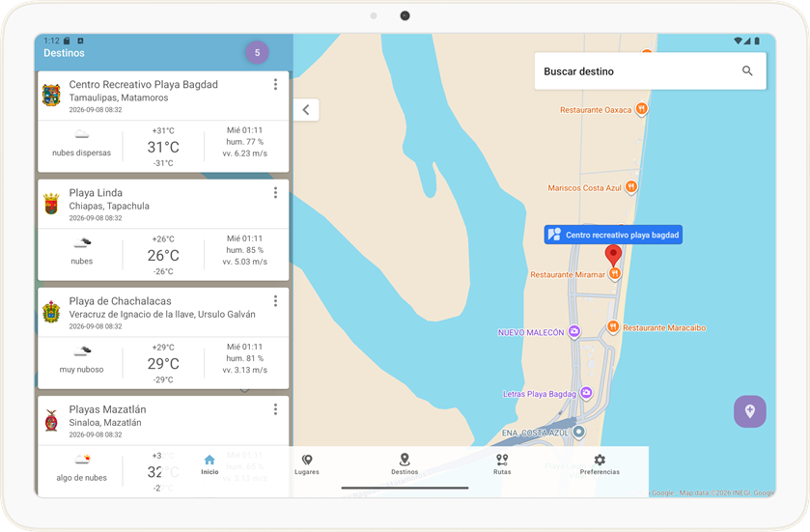Screen dimensions: 810x532
Task: Tap the Wi-Fi status bar icon
Action: click(x=738, y=41)
